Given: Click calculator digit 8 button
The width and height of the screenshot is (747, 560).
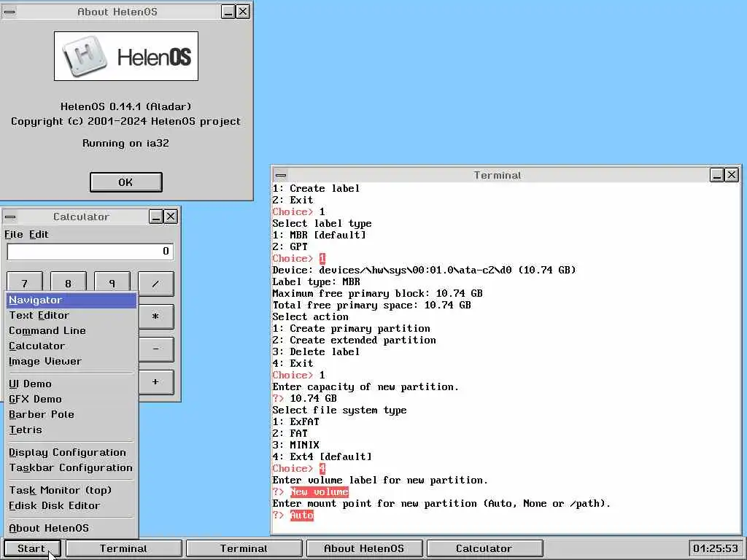Looking at the screenshot, I should point(68,284).
